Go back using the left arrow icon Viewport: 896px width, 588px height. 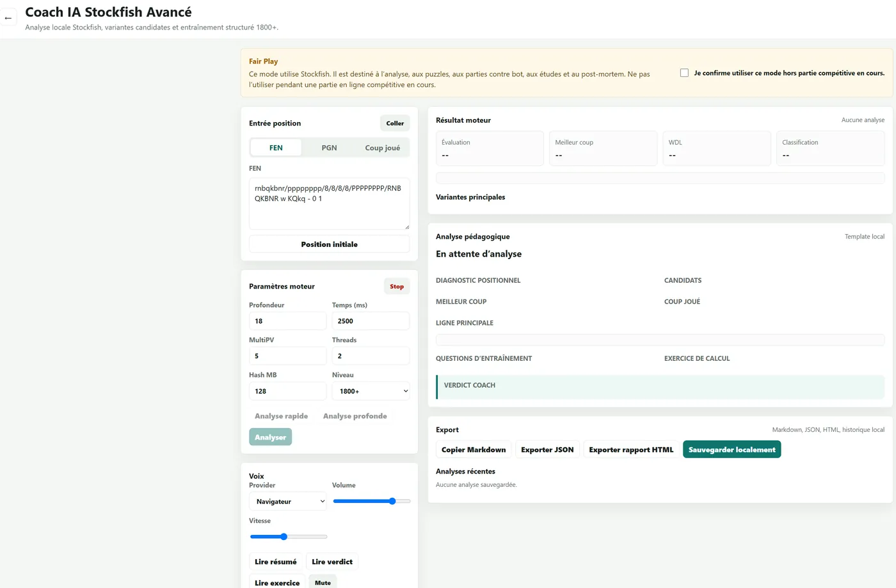(8, 18)
